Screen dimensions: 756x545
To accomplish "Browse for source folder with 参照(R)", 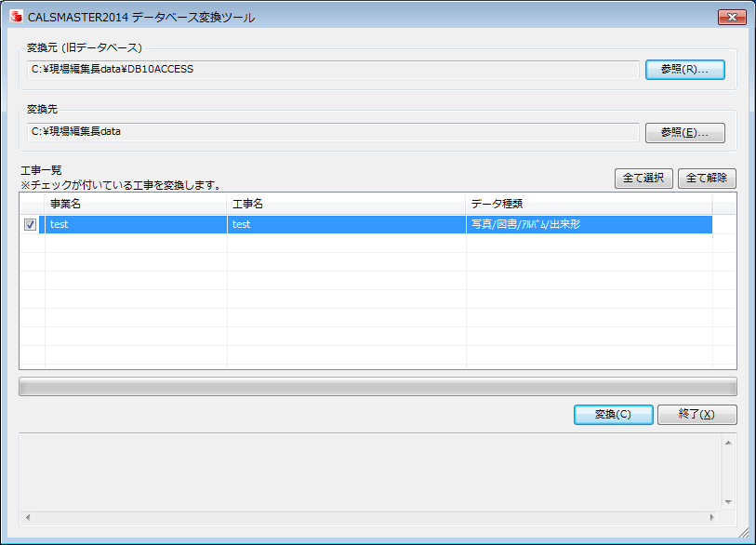I will click(684, 70).
